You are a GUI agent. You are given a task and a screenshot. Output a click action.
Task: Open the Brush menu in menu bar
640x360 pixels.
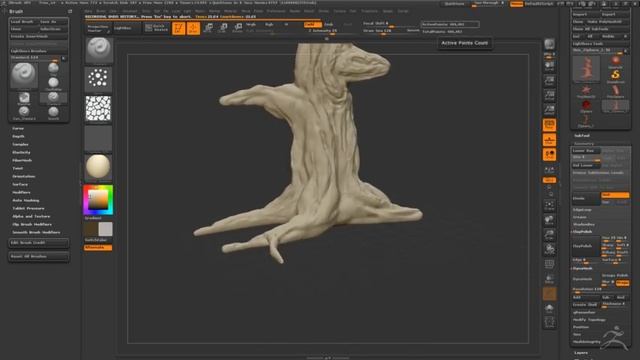(x=101, y=11)
